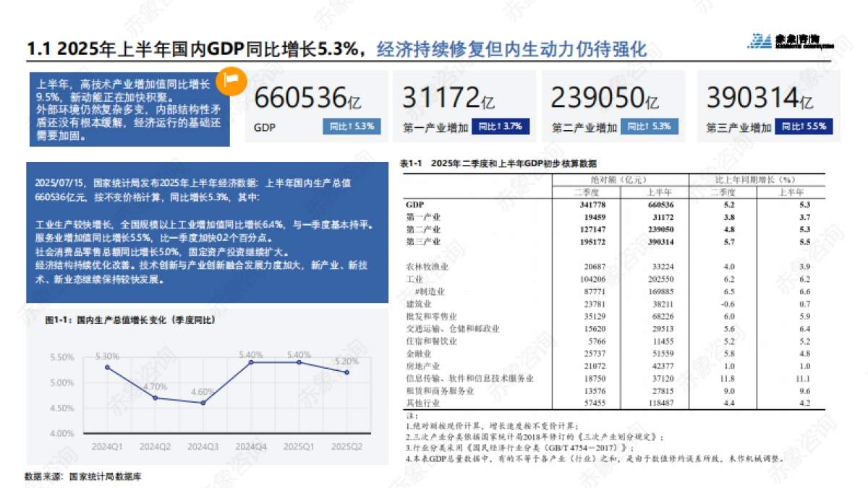This screenshot has width=868, height=488.
Task: Select the 第三产业 同比↑5.5% badge
Action: tap(804, 127)
